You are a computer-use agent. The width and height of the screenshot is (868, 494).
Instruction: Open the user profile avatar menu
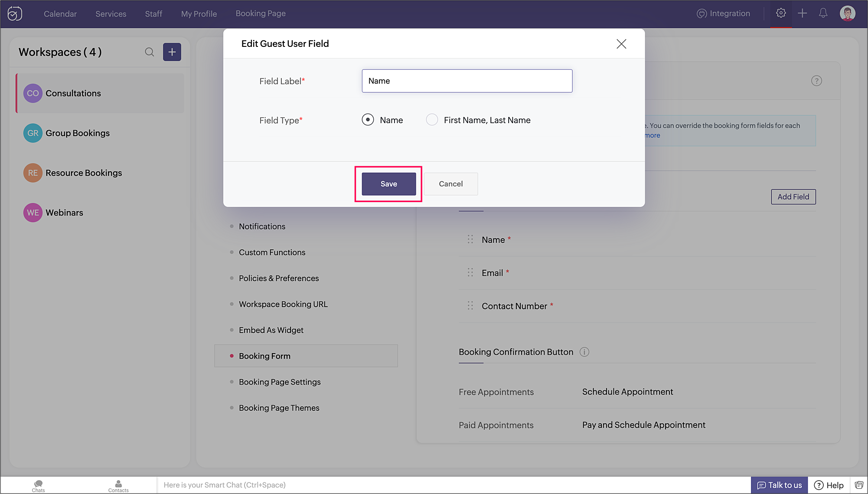point(847,13)
